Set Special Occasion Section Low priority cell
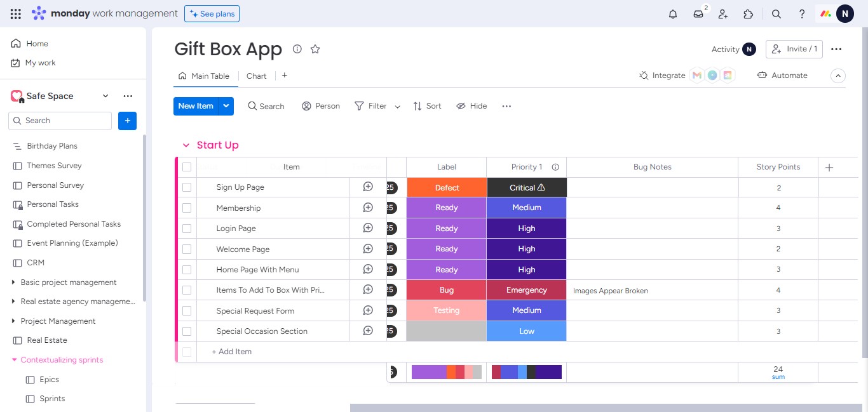Image resolution: width=868 pixels, height=412 pixels. pyautogui.click(x=527, y=331)
